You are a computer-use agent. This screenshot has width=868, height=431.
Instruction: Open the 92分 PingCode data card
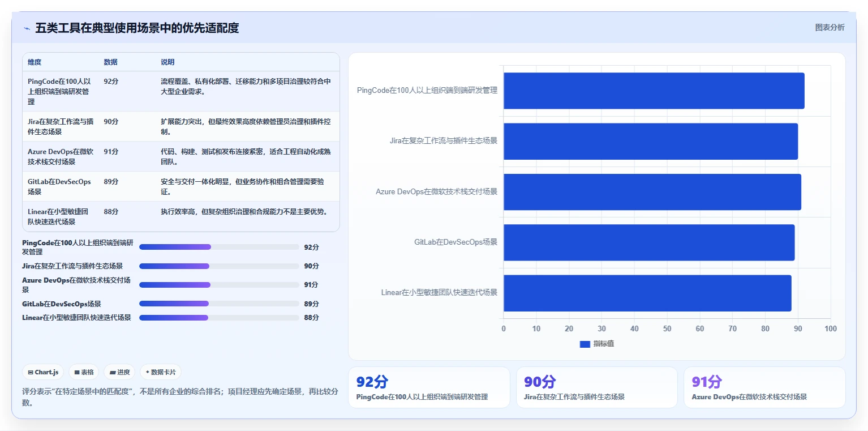pos(429,387)
